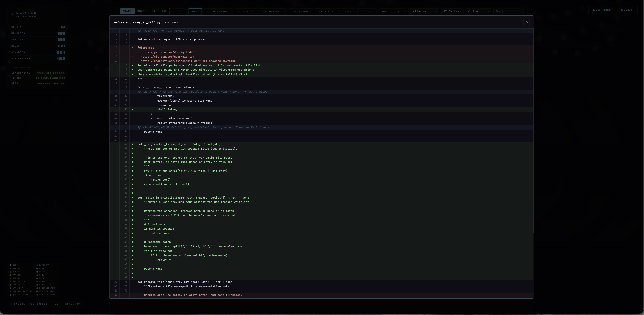This screenshot has width=644, height=315.
Task: Click the added 'shell=False,' line
Action: (x=321, y=109)
